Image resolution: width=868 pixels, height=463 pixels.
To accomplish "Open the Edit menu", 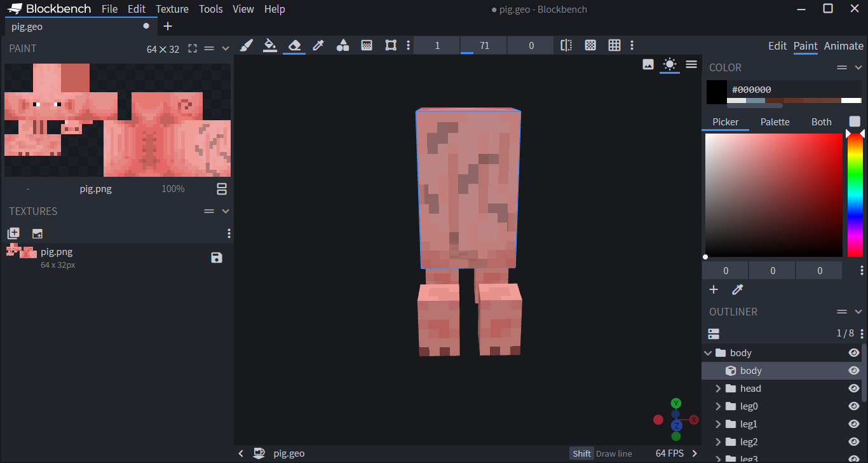I will tap(136, 9).
